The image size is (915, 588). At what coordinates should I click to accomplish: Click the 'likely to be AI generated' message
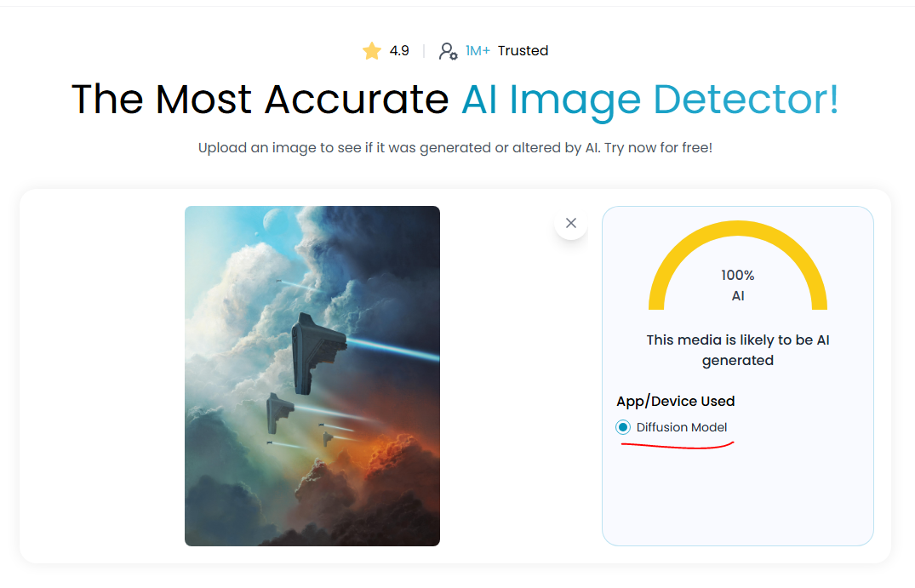click(x=738, y=350)
